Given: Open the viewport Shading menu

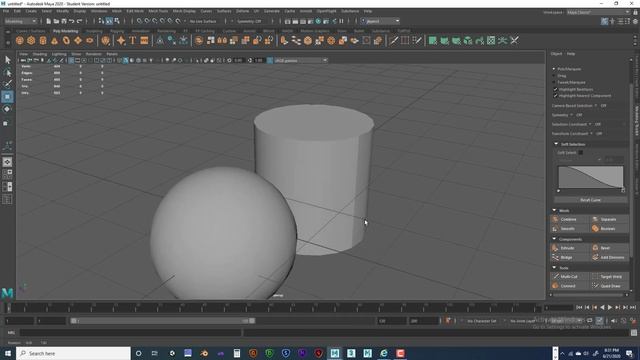Looking at the screenshot, I should point(40,54).
